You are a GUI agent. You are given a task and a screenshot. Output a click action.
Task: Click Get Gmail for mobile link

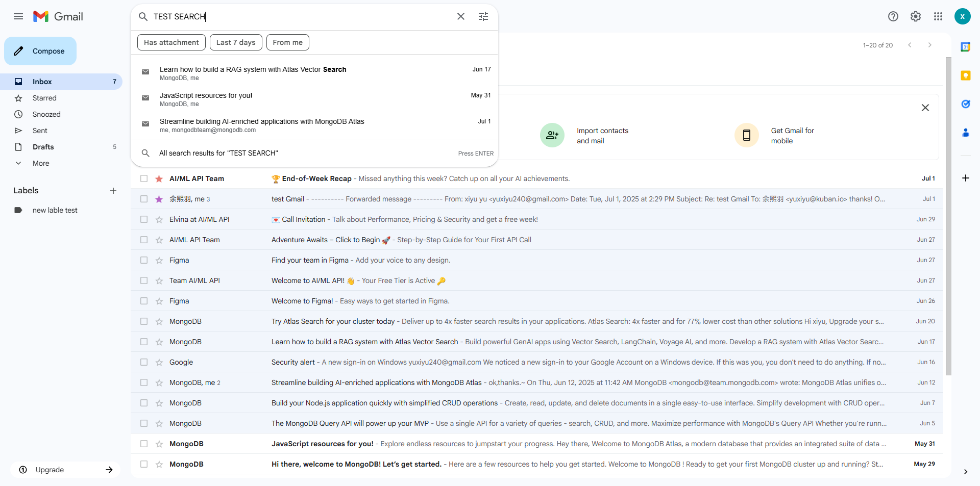792,136
